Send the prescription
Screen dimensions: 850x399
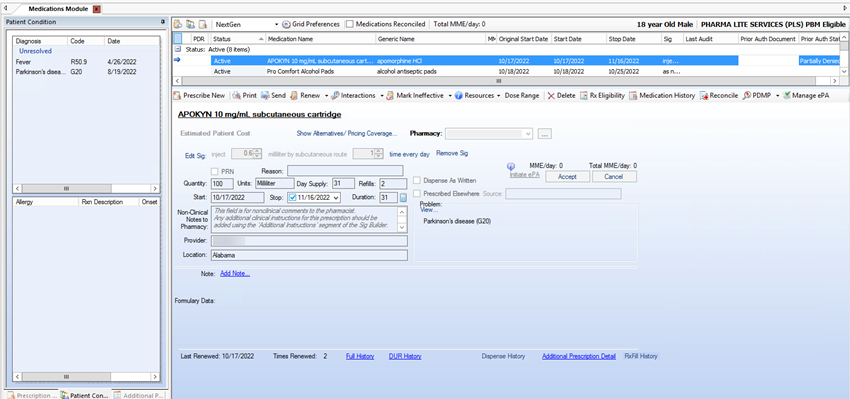[x=273, y=95]
